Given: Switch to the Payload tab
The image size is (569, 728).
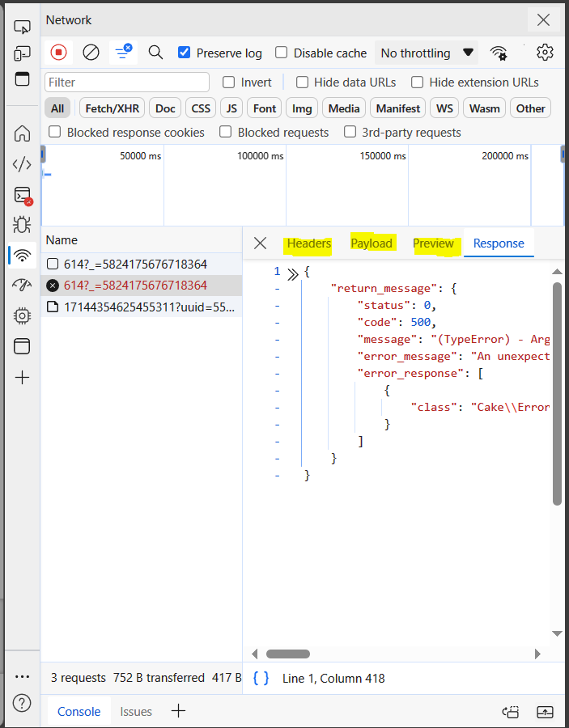Looking at the screenshot, I should click(x=372, y=243).
